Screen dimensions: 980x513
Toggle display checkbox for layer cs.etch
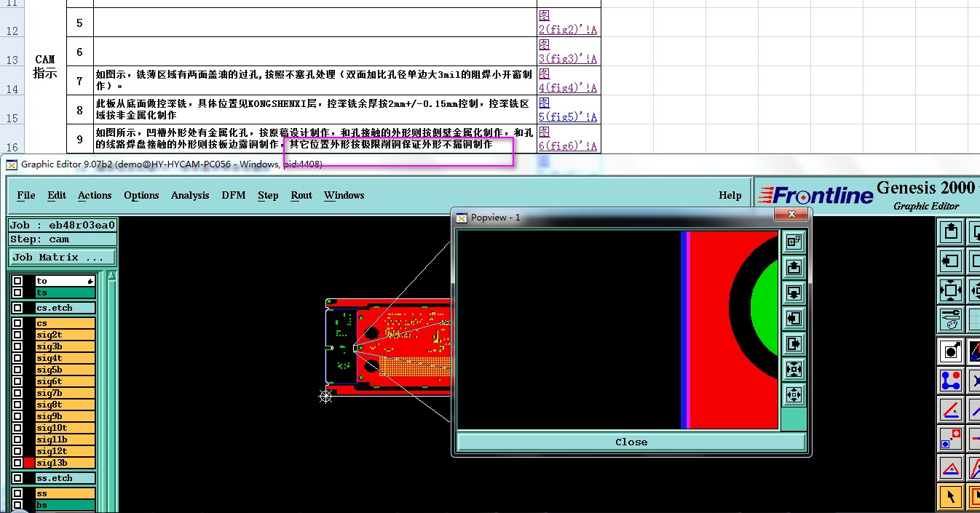coord(17,308)
